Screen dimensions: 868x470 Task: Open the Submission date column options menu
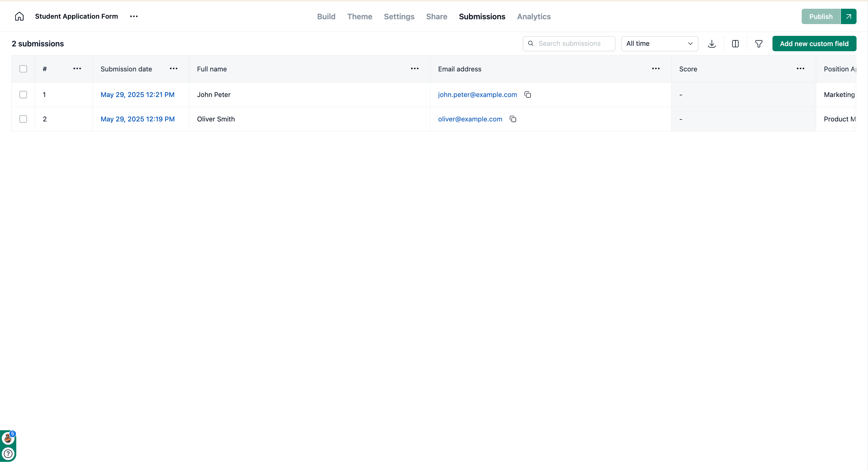pos(174,69)
